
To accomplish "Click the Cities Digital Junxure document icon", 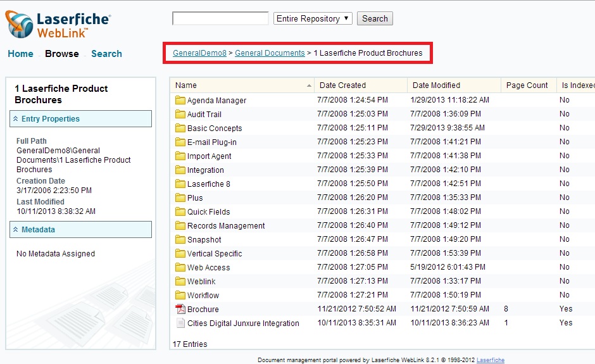I will point(180,323).
